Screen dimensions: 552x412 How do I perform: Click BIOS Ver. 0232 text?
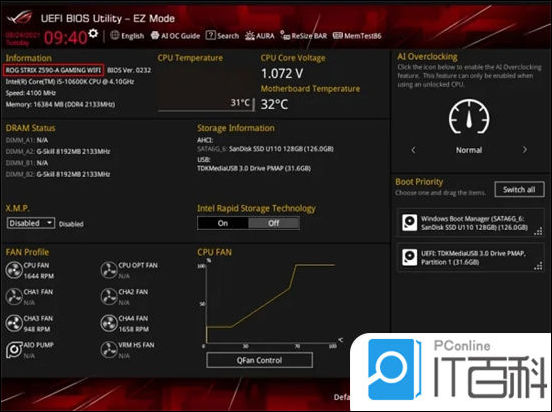pos(129,70)
